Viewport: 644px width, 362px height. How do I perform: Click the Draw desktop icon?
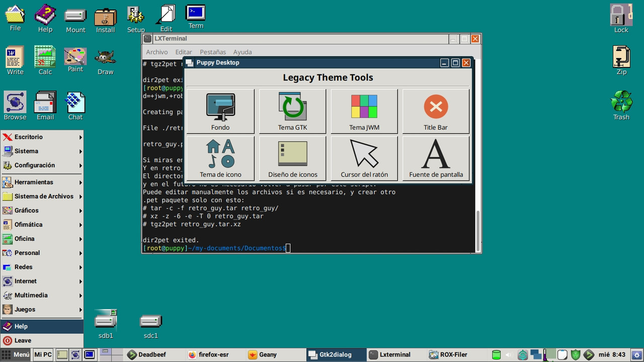coord(106,62)
